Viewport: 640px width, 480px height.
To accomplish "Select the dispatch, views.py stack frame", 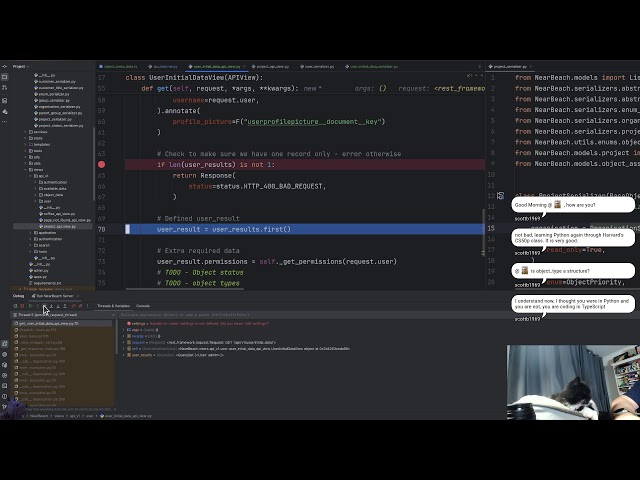I will pos(62,330).
